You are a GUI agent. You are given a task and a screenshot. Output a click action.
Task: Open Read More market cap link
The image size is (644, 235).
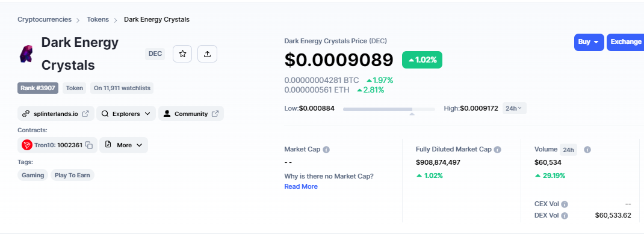pyautogui.click(x=301, y=186)
